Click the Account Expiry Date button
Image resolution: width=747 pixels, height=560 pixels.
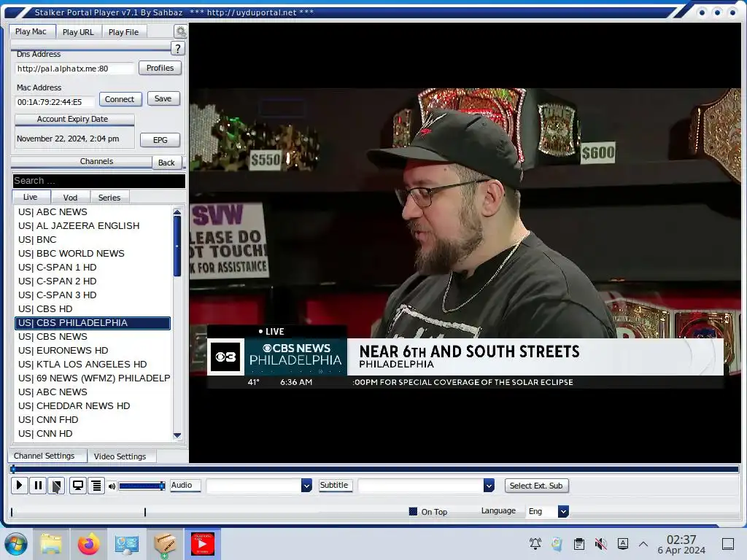(75, 119)
